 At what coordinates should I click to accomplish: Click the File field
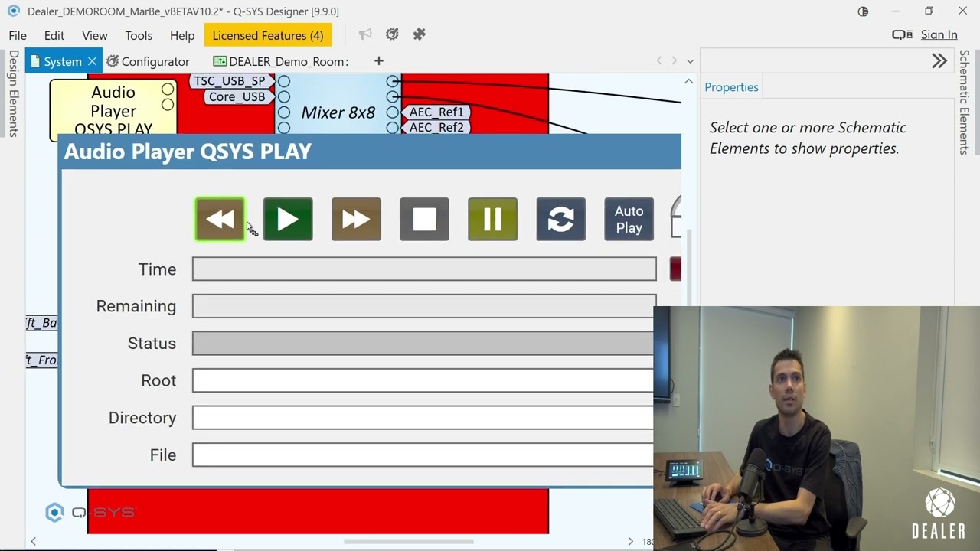(423, 455)
